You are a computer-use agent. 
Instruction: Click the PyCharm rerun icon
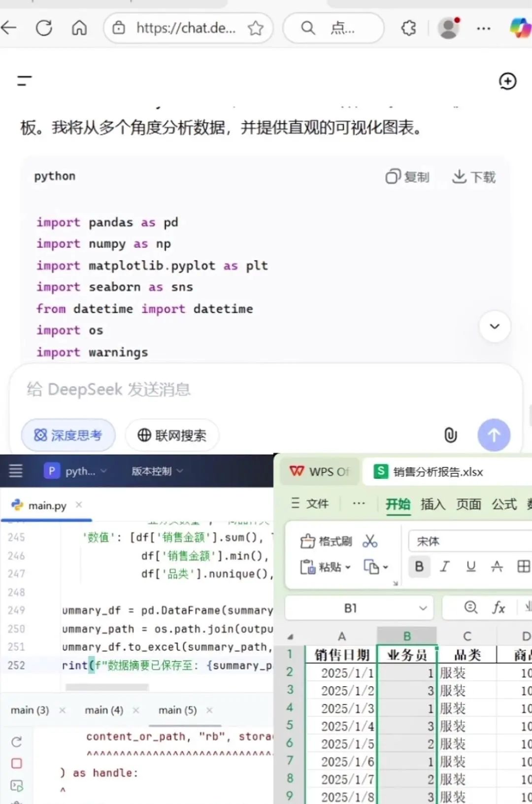coord(16,741)
